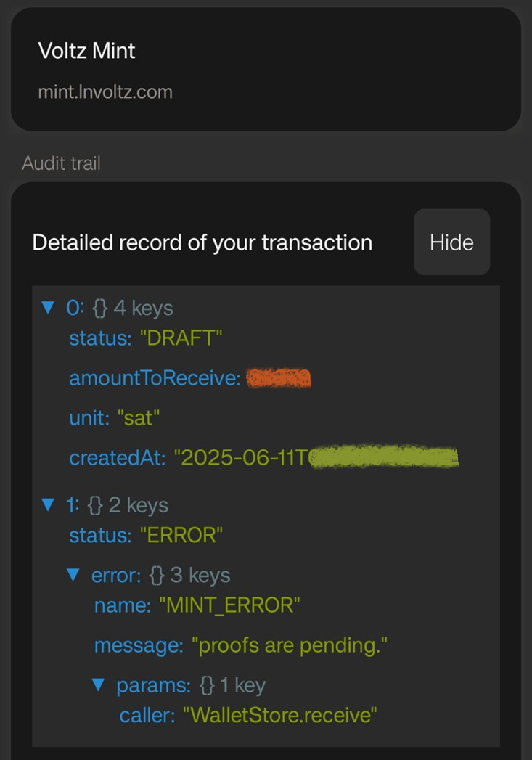Select the caller "WalletStore.receive" entry
This screenshot has width=532, height=760.
click(248, 715)
